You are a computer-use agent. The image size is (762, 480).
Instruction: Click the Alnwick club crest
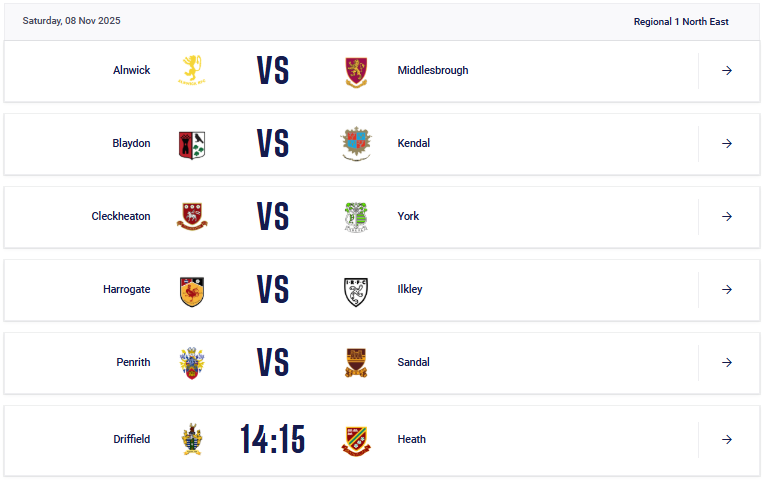[x=191, y=70]
